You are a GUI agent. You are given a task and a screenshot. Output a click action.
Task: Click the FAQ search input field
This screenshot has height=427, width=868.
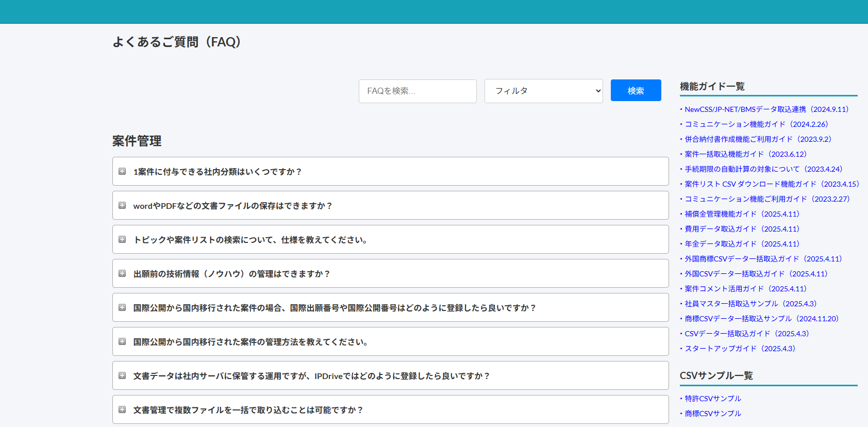click(418, 91)
